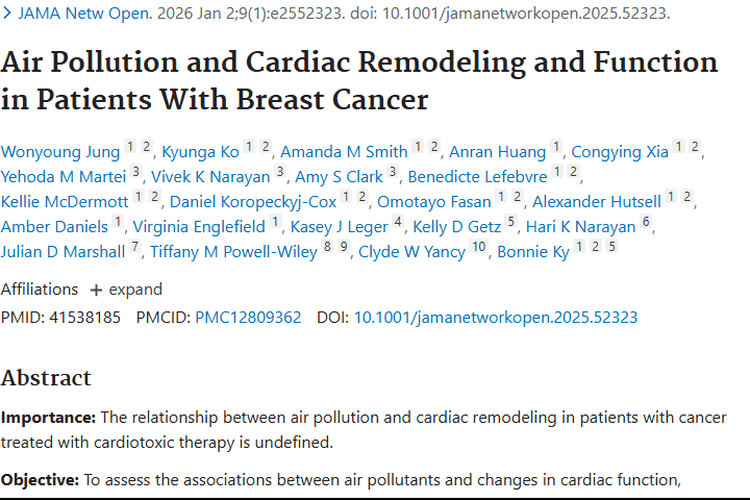Click affiliation superscript 10 beside Clyde W Yancy
This screenshot has width=750, height=500.
[x=479, y=247]
